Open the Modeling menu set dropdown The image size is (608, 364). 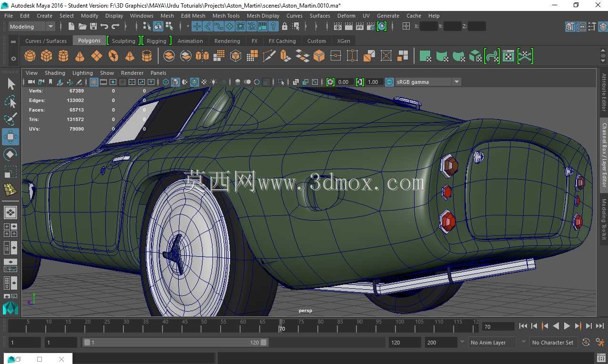click(x=32, y=26)
